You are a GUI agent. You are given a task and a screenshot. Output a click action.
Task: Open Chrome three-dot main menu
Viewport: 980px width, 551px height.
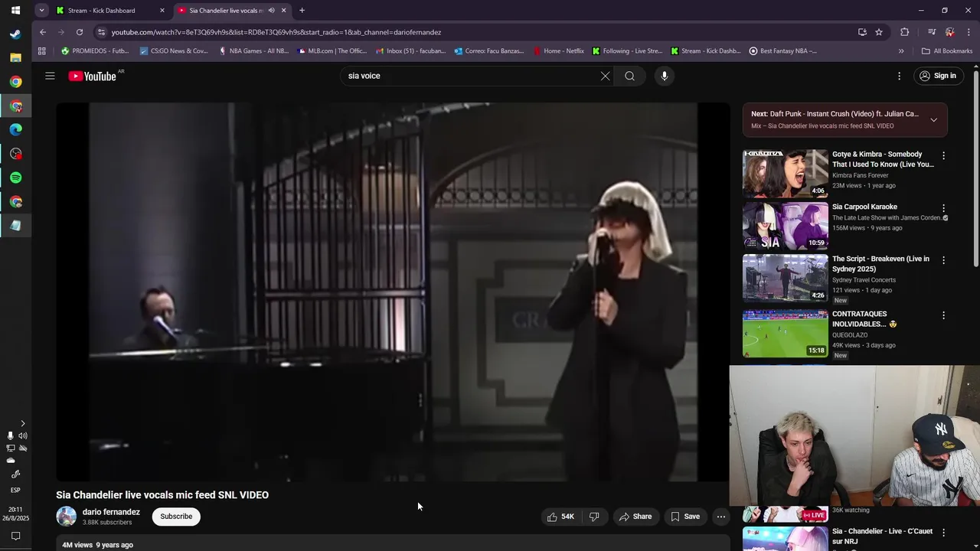[x=969, y=32]
